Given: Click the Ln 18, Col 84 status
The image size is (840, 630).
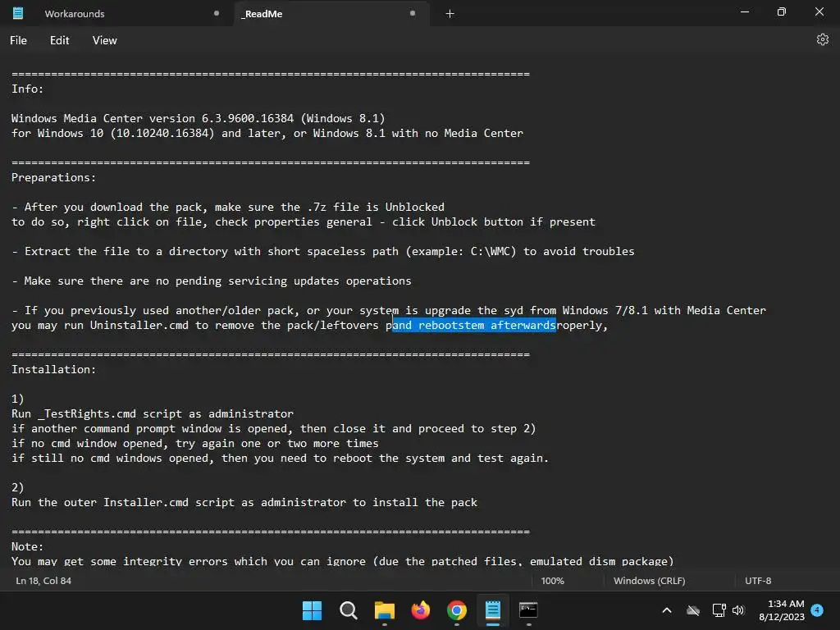Looking at the screenshot, I should point(43,581).
